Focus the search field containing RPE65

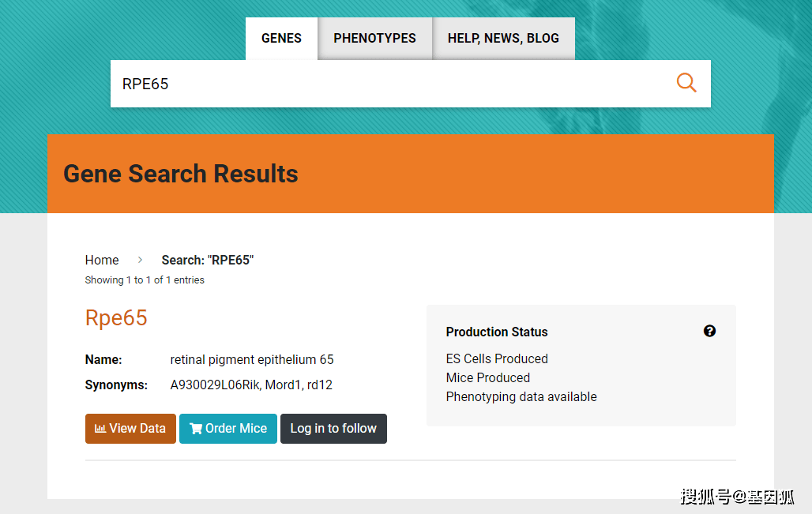point(387,84)
